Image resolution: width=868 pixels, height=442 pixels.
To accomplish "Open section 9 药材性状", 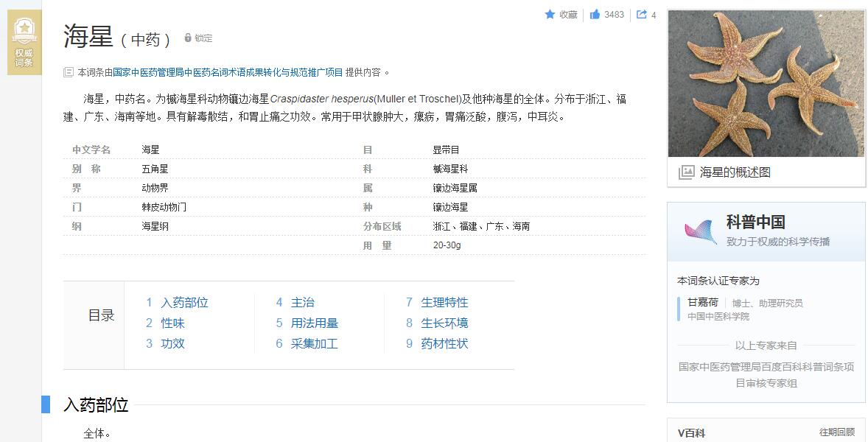I will [x=444, y=344].
